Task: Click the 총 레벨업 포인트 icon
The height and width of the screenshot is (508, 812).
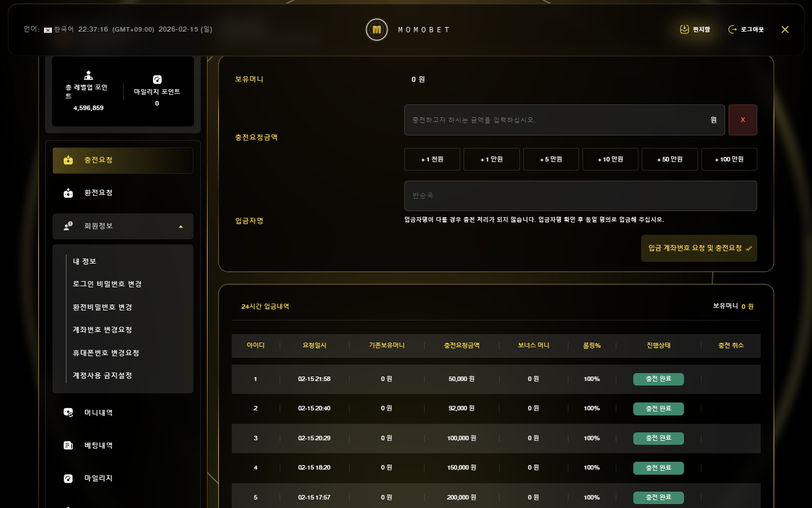Action: point(89,75)
